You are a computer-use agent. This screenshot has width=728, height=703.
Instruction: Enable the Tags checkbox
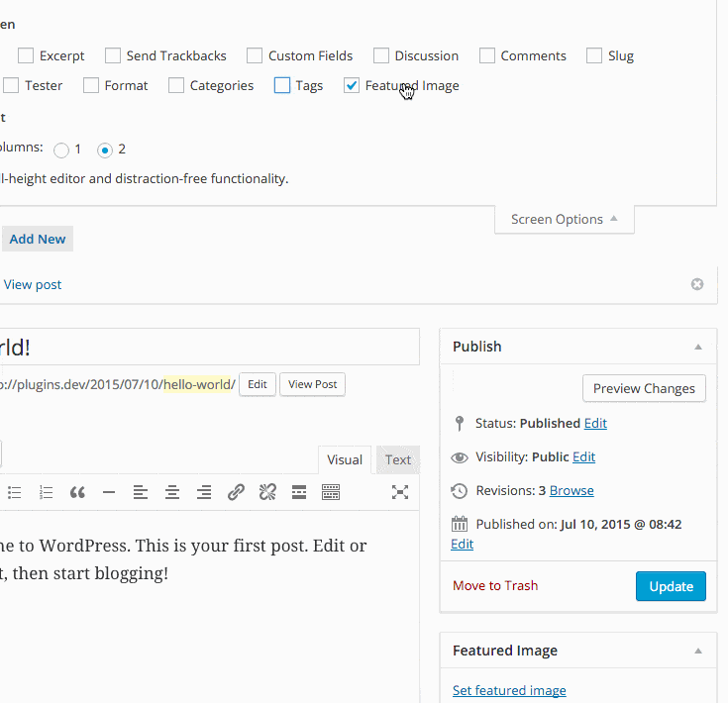[282, 86]
